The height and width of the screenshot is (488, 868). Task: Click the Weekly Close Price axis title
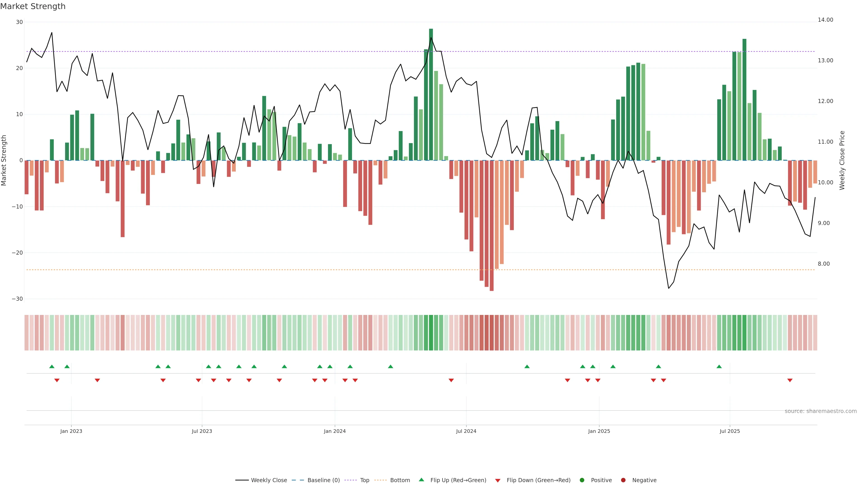click(842, 160)
